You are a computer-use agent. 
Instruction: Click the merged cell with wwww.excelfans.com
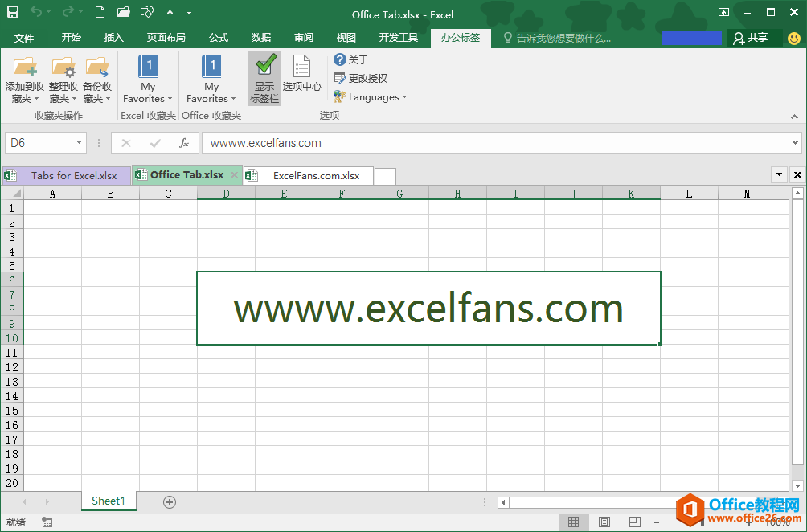(428, 308)
